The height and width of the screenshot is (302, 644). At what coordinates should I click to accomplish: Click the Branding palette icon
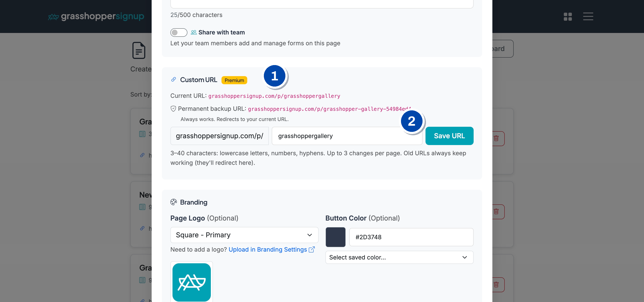pos(174,202)
